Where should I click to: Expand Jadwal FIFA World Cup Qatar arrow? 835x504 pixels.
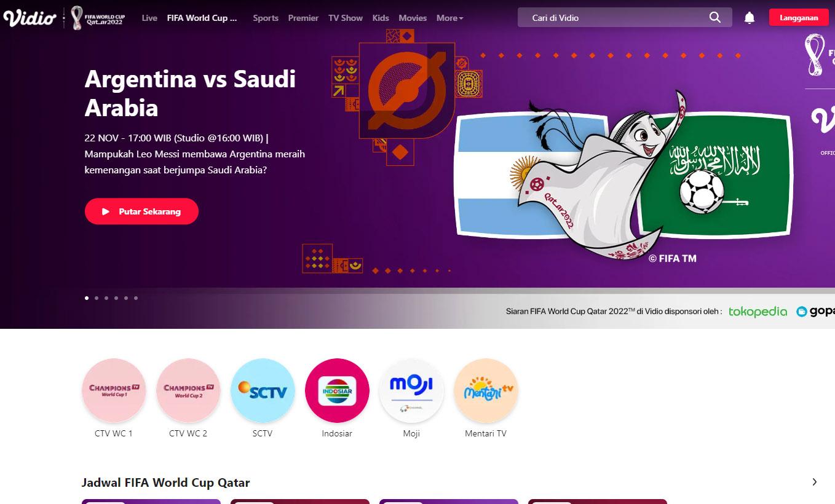(x=815, y=482)
